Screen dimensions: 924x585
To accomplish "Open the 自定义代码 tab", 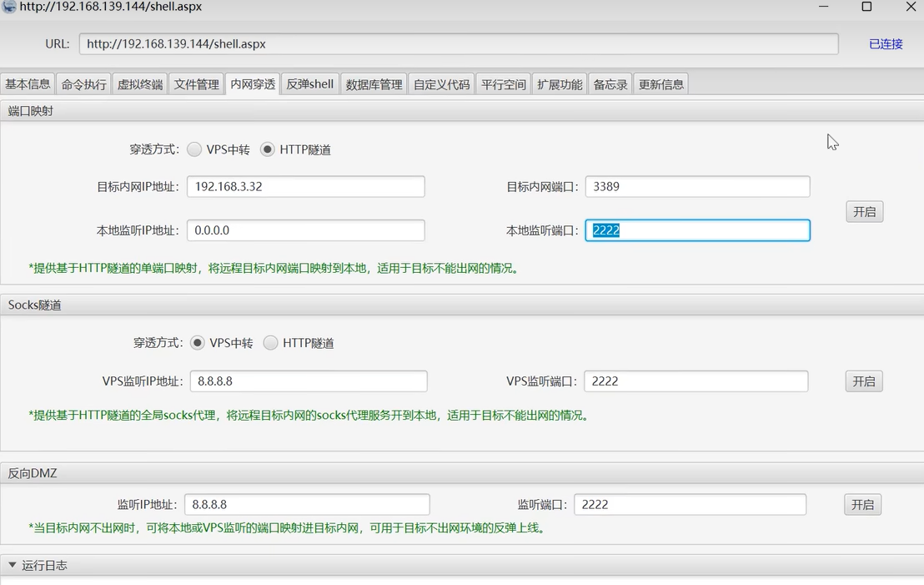I will [x=441, y=83].
